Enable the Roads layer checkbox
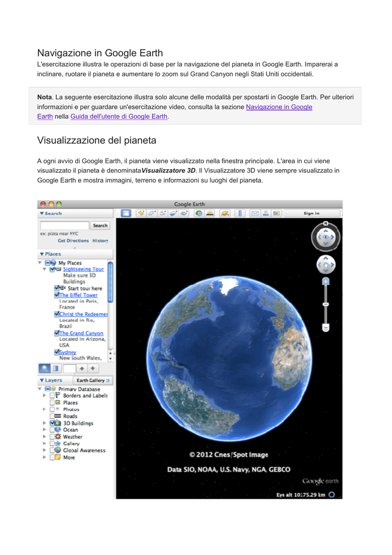Viewport: 392px width, 555px height. click(53, 416)
